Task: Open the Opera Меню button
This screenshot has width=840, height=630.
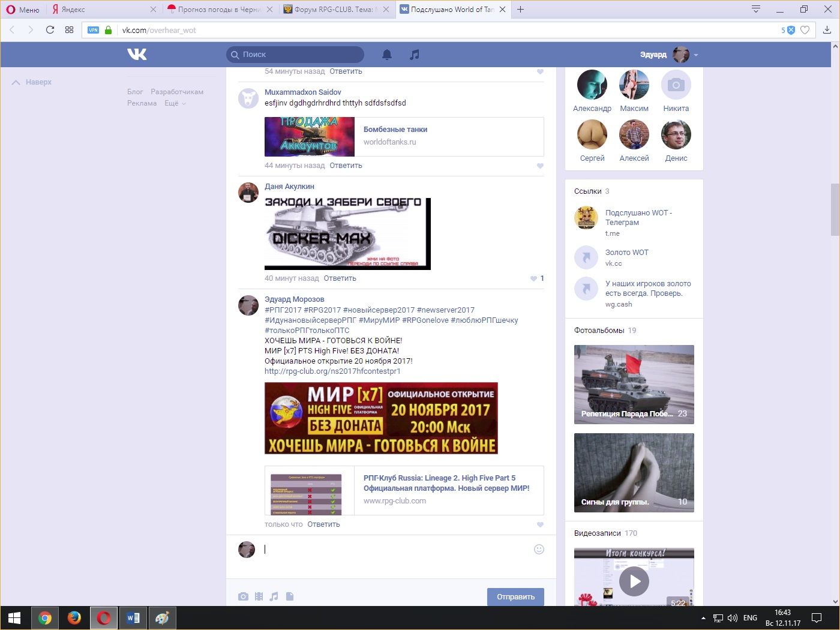Action: pyautogui.click(x=23, y=10)
